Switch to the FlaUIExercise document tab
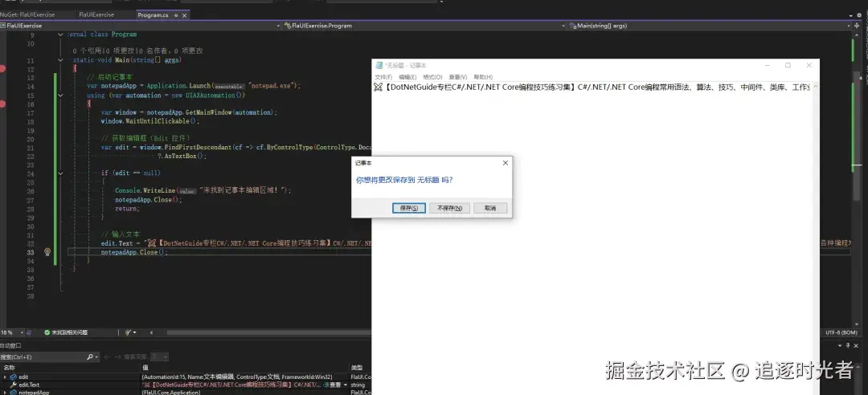 pos(97,15)
